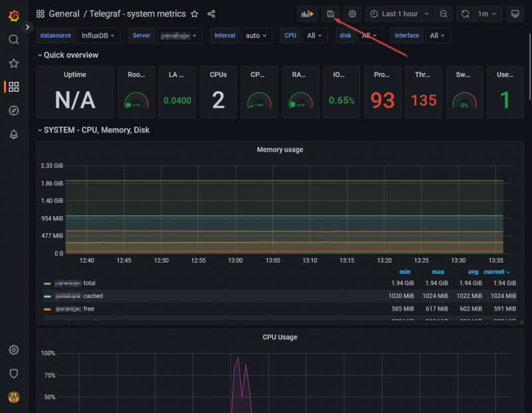Toggle the free series in legend
The image size is (532, 413).
[88, 309]
